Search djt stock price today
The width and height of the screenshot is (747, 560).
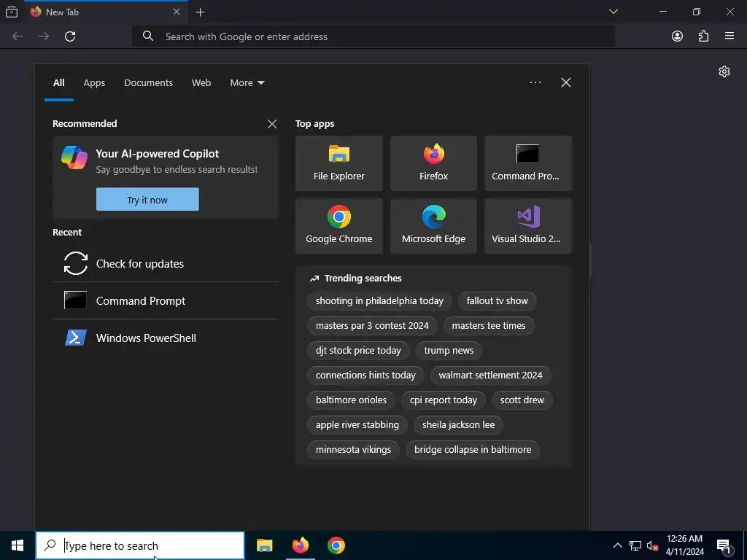(x=358, y=351)
